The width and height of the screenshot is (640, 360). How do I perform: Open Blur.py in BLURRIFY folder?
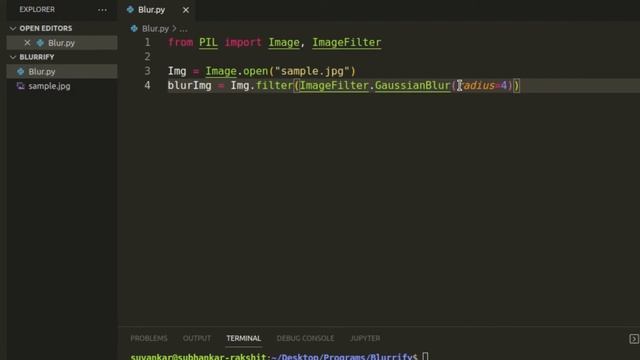click(62, 71)
